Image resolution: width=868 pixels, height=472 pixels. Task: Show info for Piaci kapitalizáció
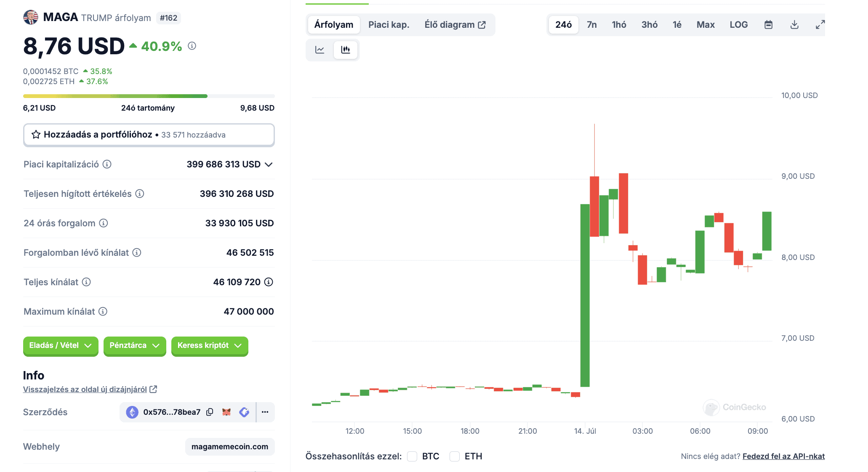pyautogui.click(x=107, y=164)
